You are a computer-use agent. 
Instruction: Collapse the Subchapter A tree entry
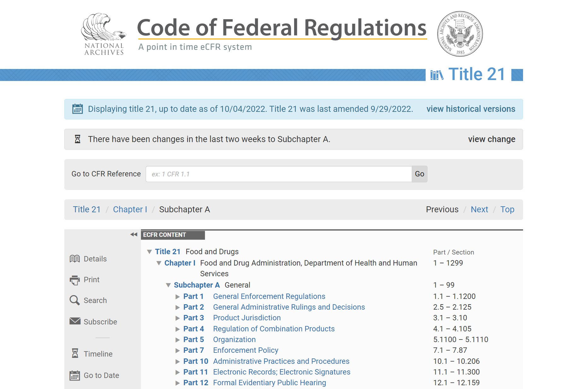coord(169,285)
